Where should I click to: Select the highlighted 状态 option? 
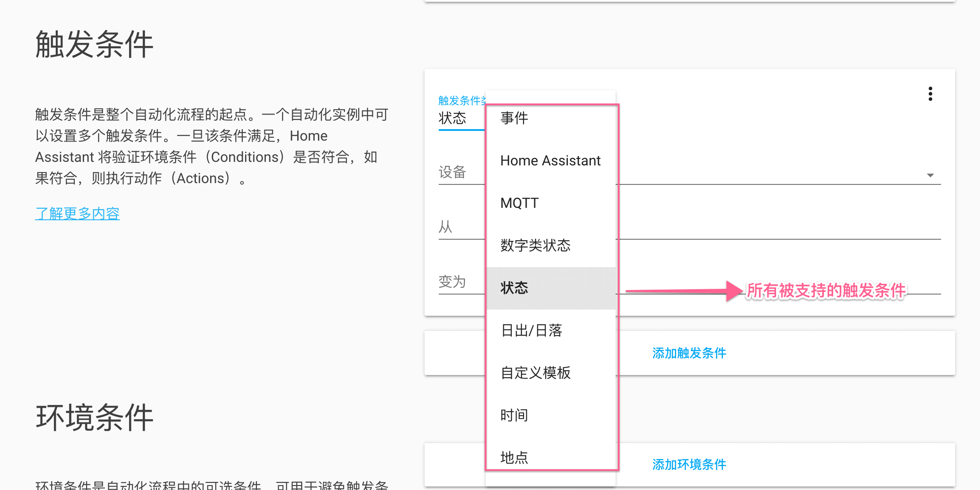(514, 288)
